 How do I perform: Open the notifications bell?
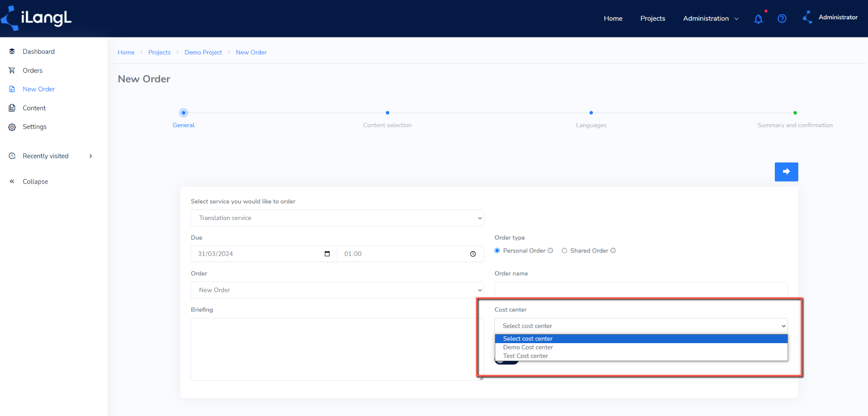(758, 19)
